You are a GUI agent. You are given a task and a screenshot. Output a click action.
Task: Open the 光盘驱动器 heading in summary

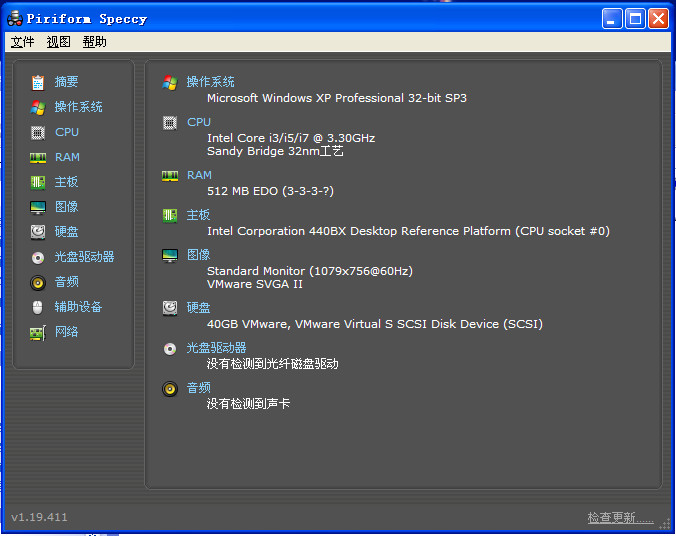pyautogui.click(x=216, y=348)
